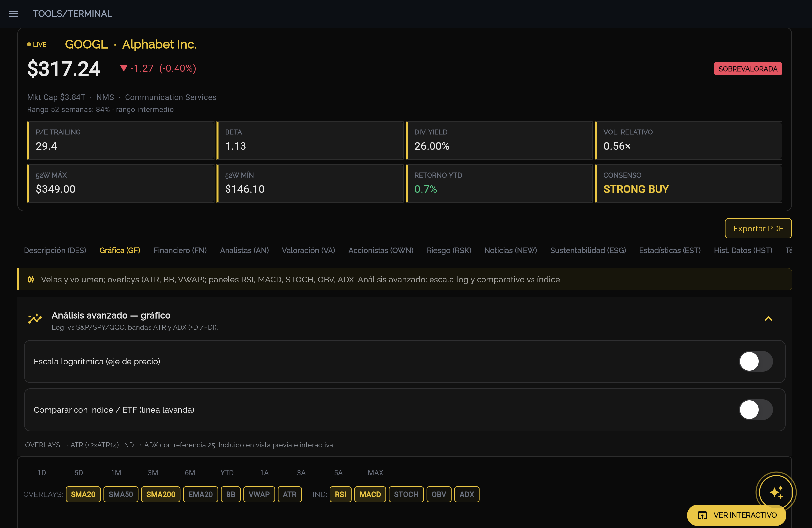The width and height of the screenshot is (812, 528).
Task: Click the BETA metric card
Action: [310, 140]
